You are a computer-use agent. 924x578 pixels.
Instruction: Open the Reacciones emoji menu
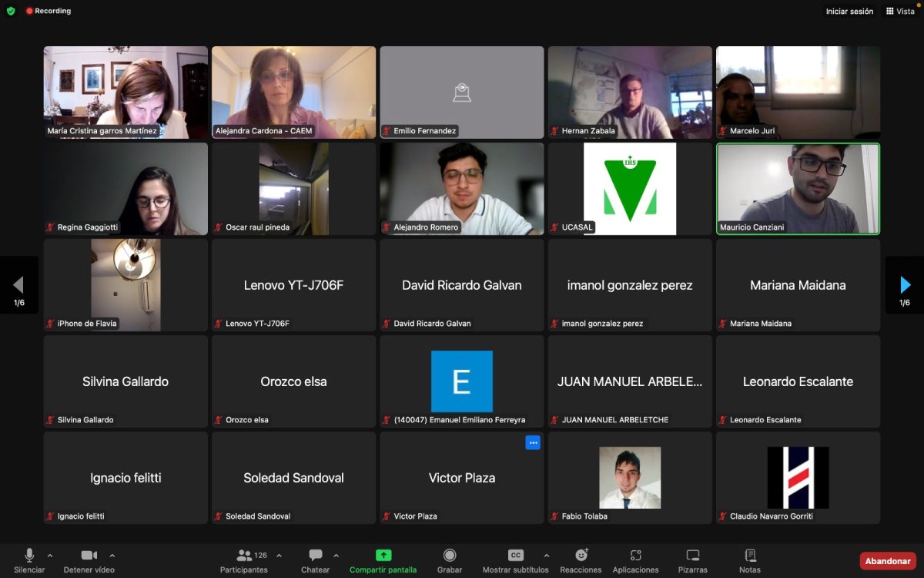[x=581, y=560]
